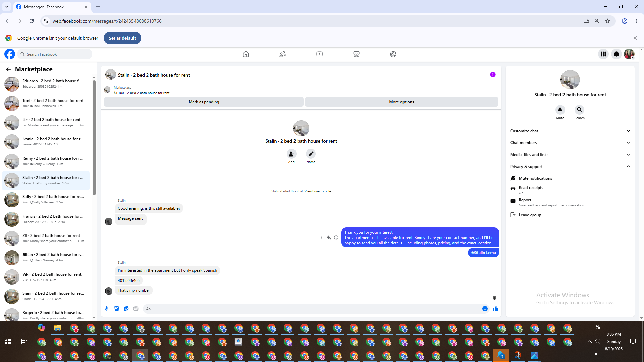Collapse Privacy & support section

coord(570,166)
